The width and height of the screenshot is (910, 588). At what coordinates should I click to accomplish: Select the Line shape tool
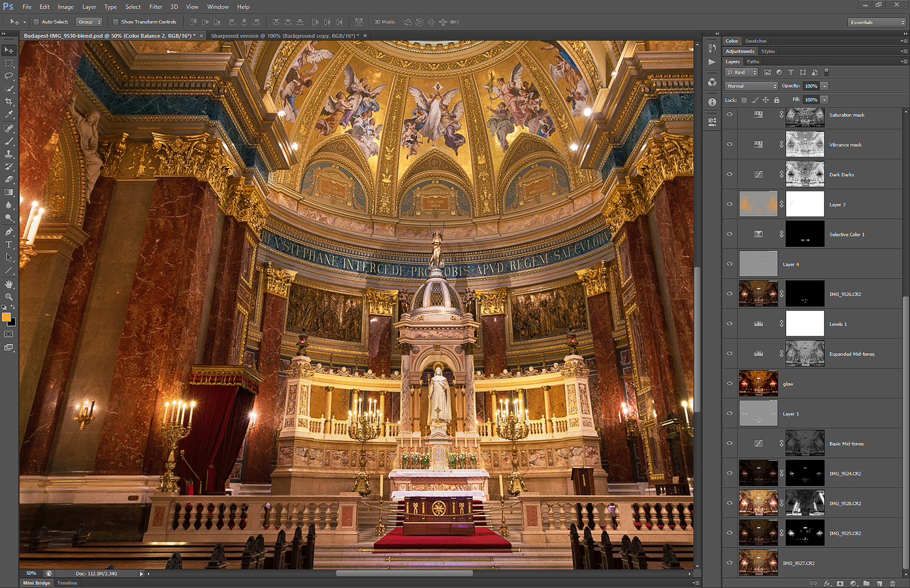(x=8, y=270)
